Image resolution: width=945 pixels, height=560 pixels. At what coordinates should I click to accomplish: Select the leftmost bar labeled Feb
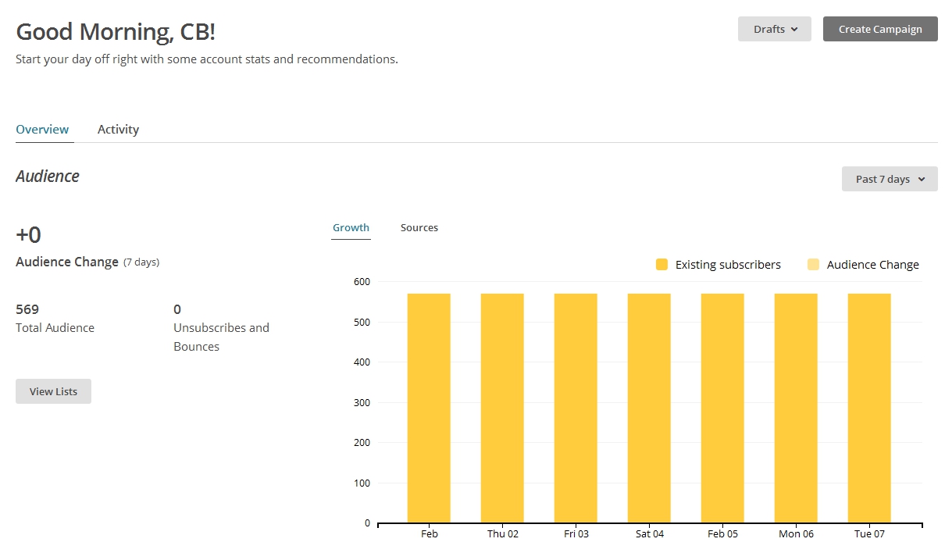coord(429,408)
